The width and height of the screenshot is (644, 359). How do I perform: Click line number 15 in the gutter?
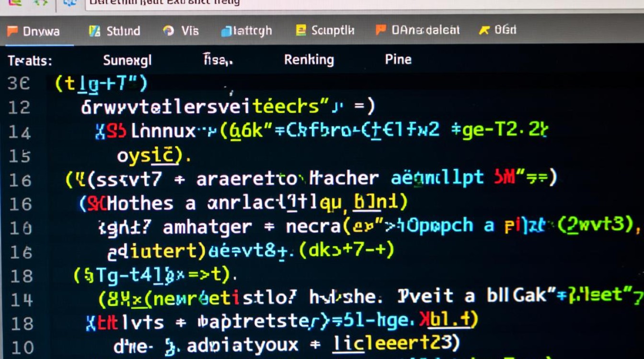19,156
